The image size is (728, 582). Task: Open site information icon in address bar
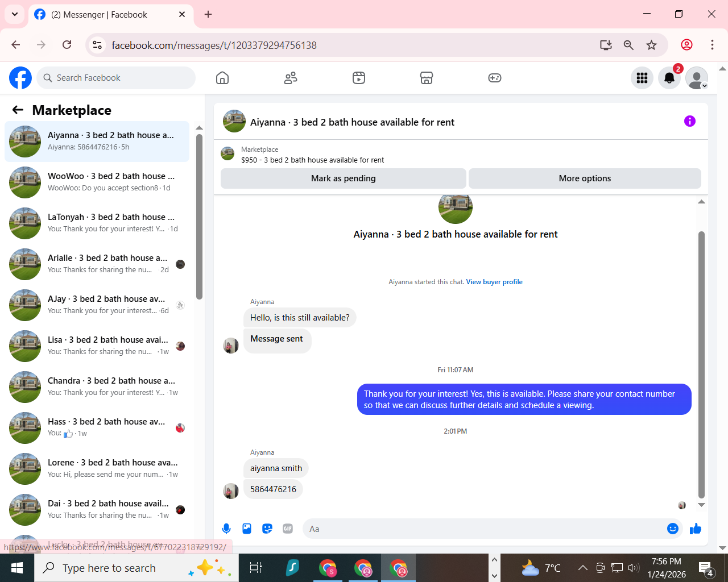pyautogui.click(x=97, y=45)
